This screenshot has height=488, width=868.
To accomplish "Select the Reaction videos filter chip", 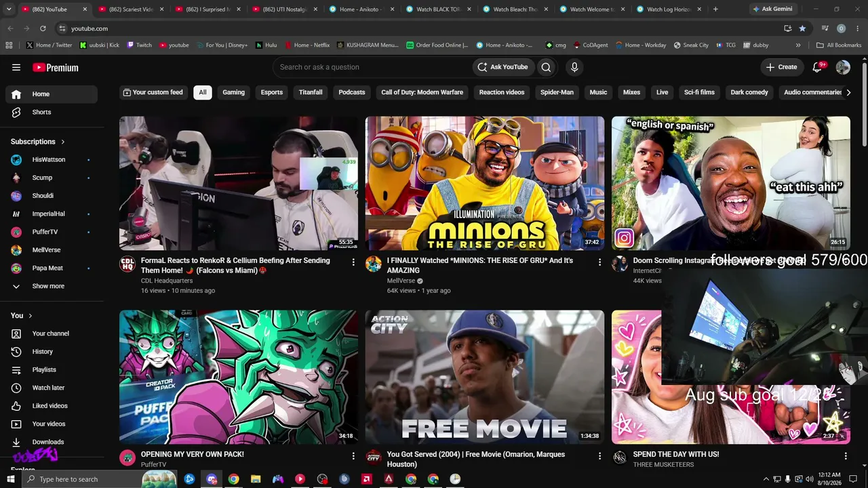I will 502,93.
